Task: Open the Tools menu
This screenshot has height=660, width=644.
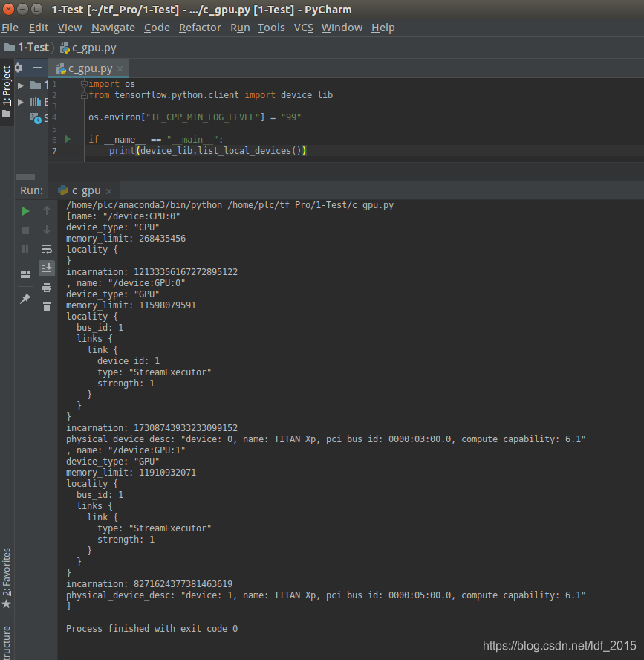Action: [x=271, y=27]
